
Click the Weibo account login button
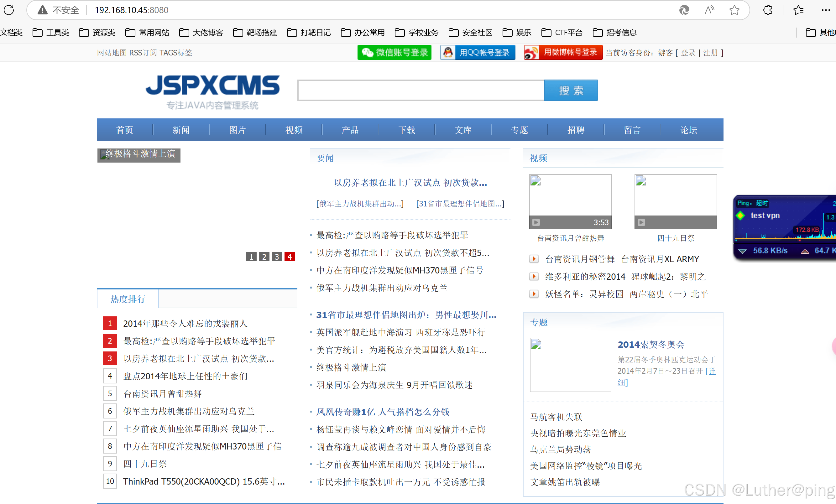(563, 53)
